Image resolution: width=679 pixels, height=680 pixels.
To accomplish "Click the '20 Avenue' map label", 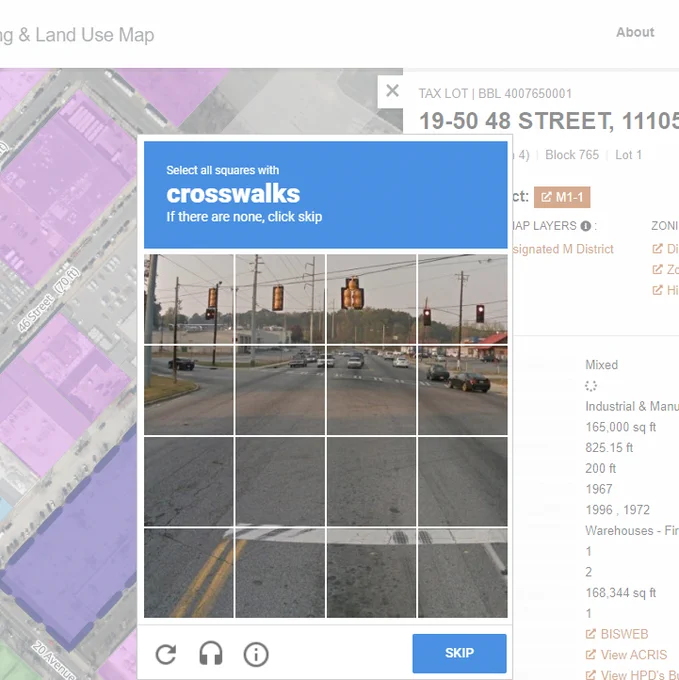I will (x=54, y=660).
